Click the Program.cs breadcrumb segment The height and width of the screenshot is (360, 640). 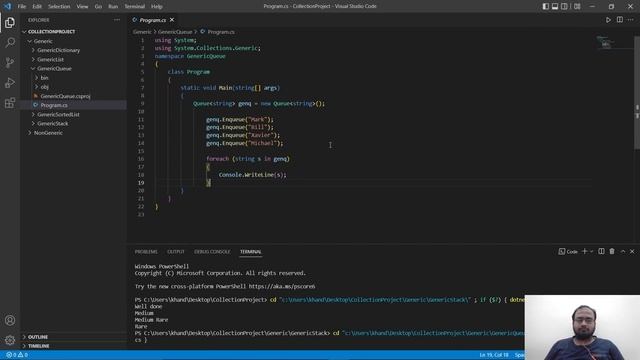click(221, 32)
